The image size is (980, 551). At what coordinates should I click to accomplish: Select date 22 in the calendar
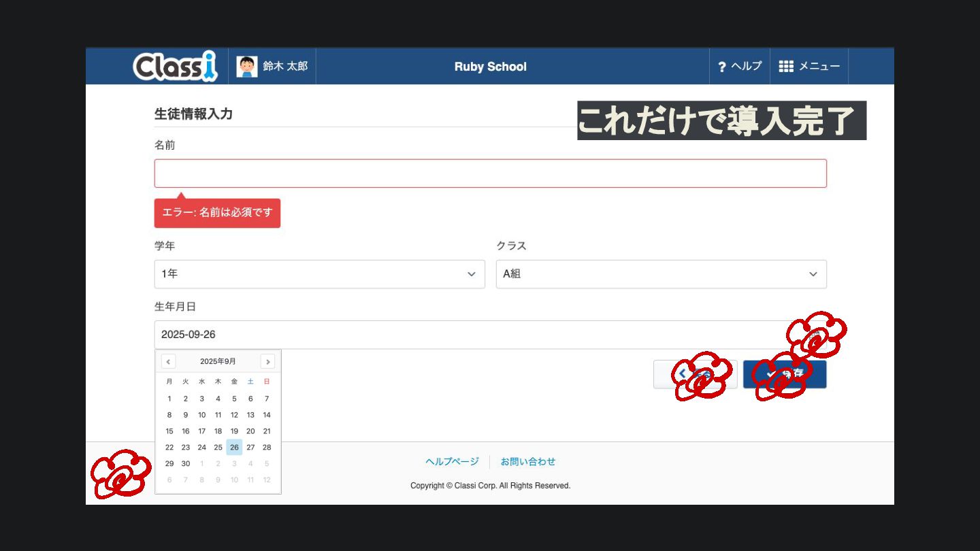coord(169,448)
